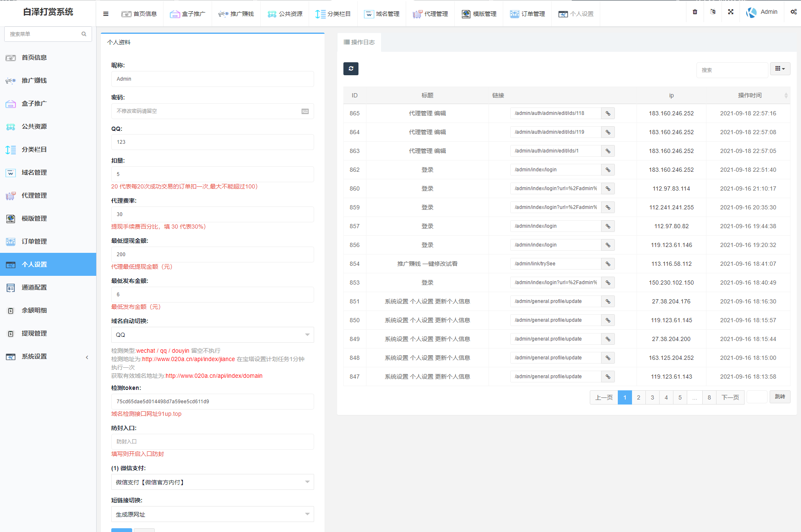Expand the 短链接切换 dropdown
Screen dimensions: 801x532
(x=212, y=514)
